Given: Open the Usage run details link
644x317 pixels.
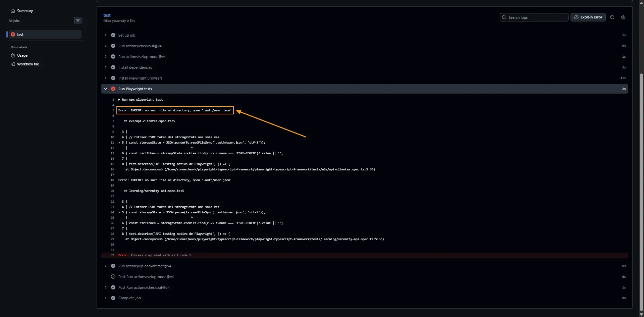Looking at the screenshot, I should click(22, 55).
